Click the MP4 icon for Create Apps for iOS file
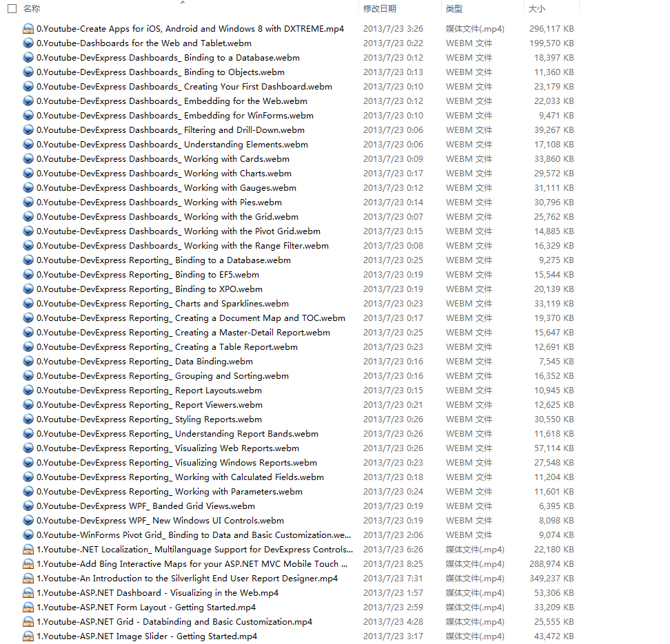 point(28,29)
